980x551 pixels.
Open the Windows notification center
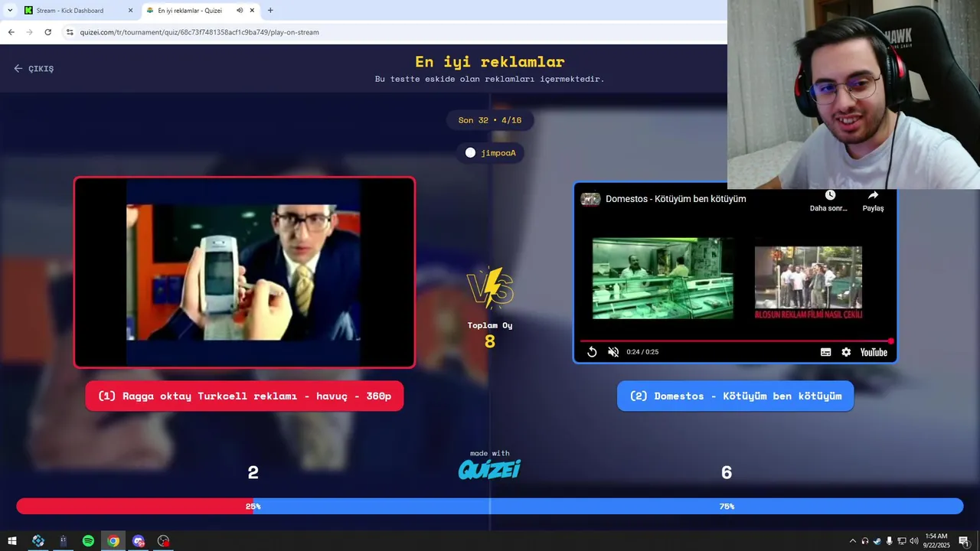click(964, 541)
